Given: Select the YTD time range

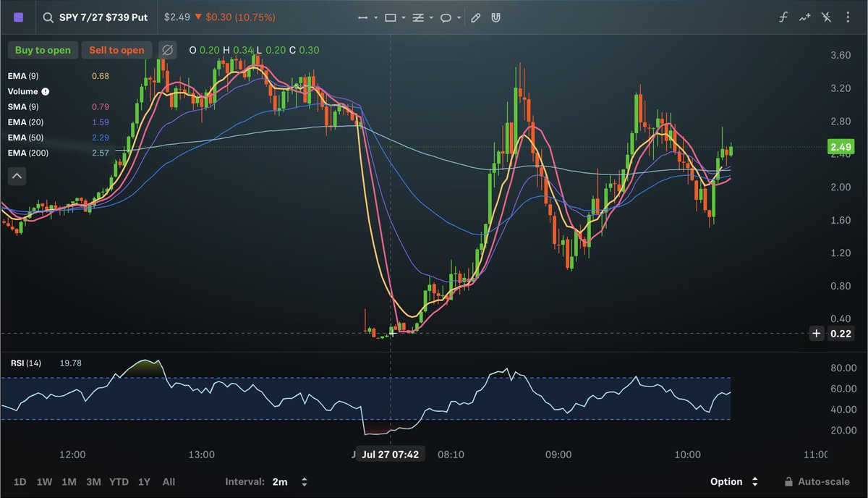Looking at the screenshot, I should pyautogui.click(x=119, y=481).
